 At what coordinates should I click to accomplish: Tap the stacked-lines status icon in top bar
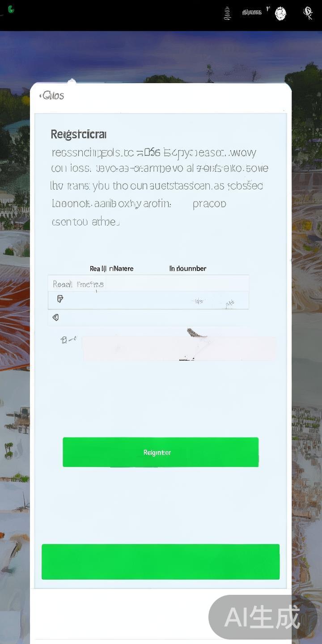tap(227, 13)
